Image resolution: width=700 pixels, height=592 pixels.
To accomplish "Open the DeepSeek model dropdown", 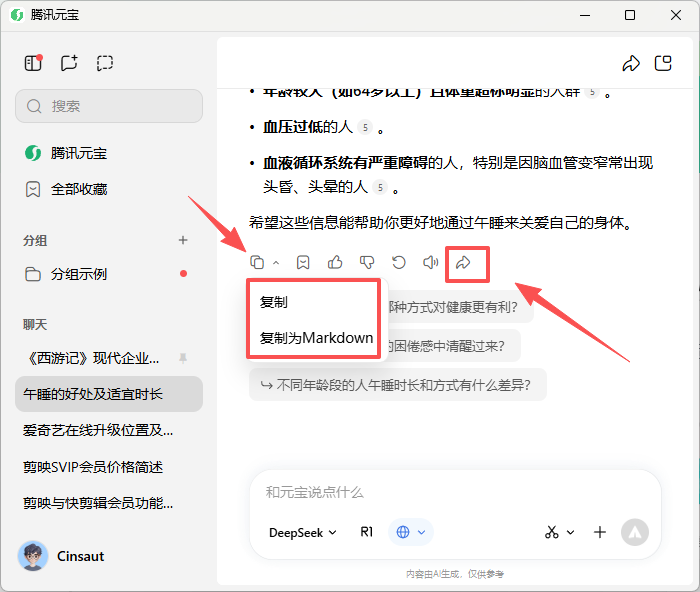I will coord(303,533).
